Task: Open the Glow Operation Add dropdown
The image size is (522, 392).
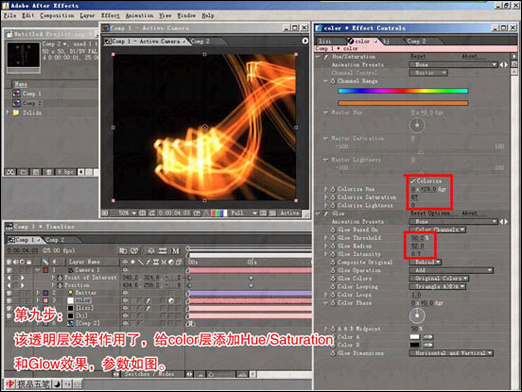Action: coord(451,270)
